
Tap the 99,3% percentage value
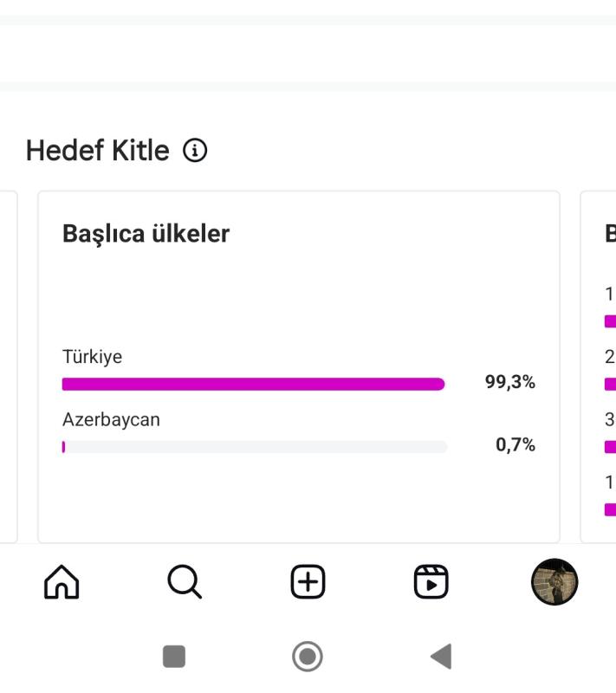(510, 382)
